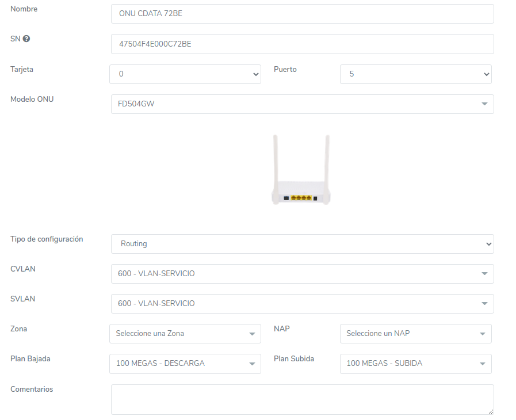Open the Tarjeta dropdown
The width and height of the screenshot is (516, 420).
point(185,74)
